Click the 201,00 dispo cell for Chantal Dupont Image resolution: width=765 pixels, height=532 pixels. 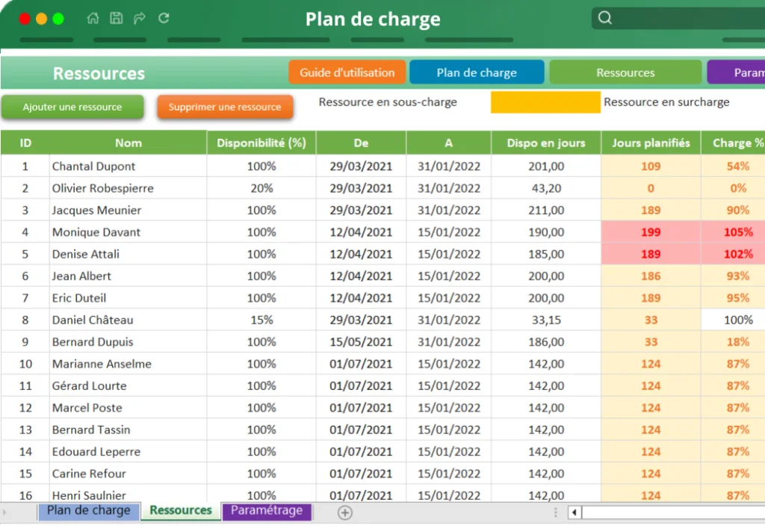coord(546,167)
